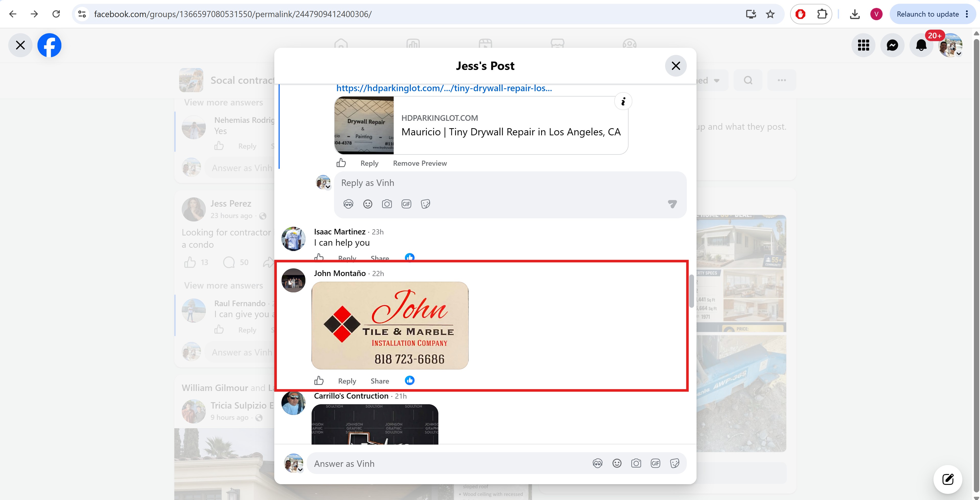Open John Montaño's profile name

click(340, 273)
